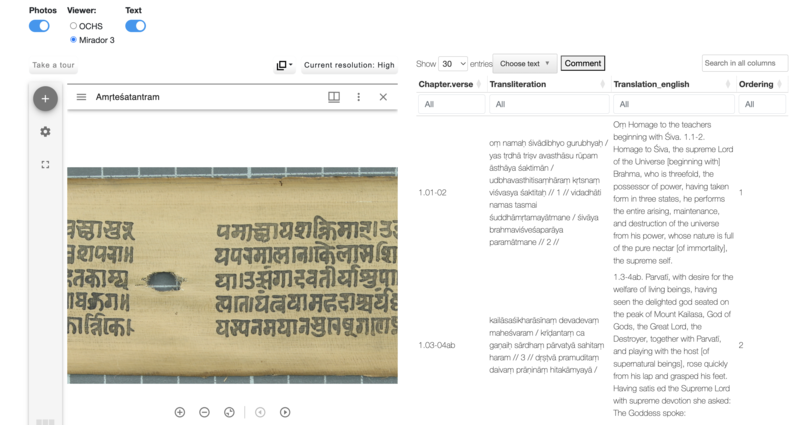
Task: Click Current resolution: High button
Action: (349, 65)
